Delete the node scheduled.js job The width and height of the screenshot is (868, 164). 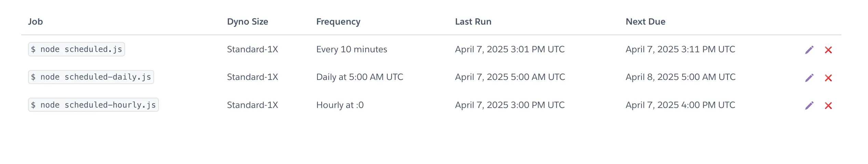tap(828, 50)
